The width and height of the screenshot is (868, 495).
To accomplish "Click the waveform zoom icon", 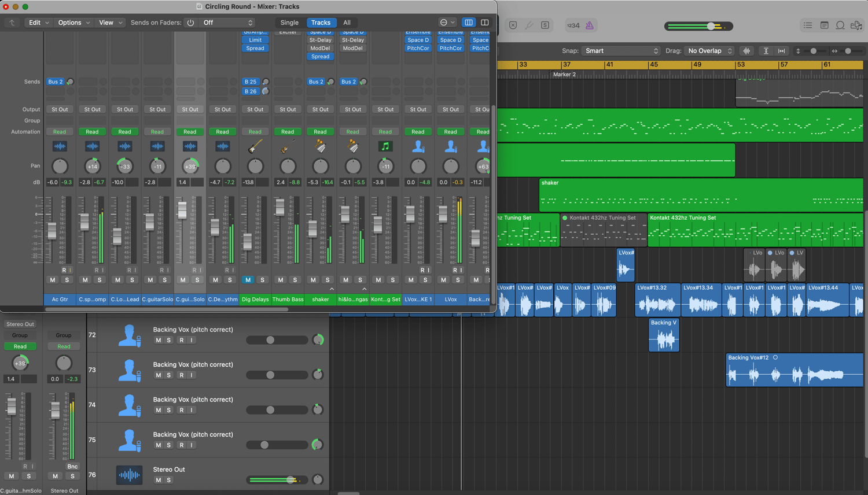I will click(746, 51).
